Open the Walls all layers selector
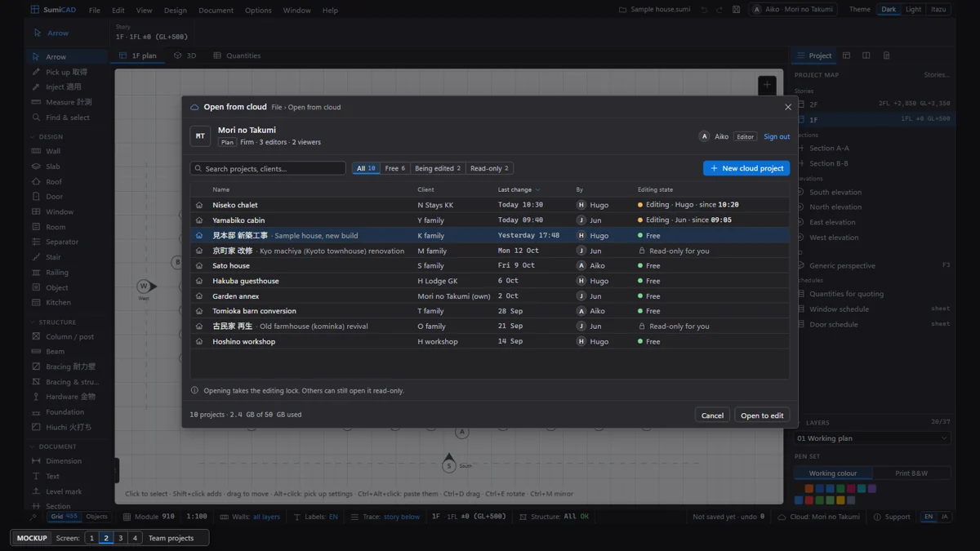 pos(250,517)
